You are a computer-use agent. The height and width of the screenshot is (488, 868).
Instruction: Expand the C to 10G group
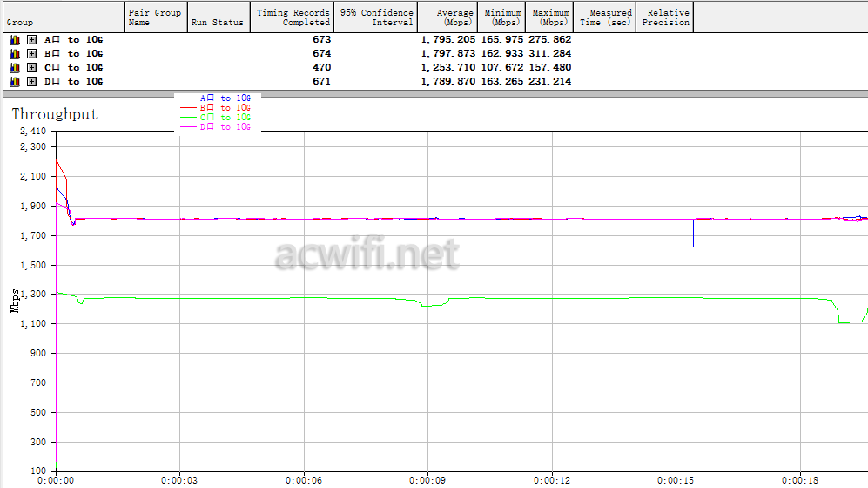[32, 68]
